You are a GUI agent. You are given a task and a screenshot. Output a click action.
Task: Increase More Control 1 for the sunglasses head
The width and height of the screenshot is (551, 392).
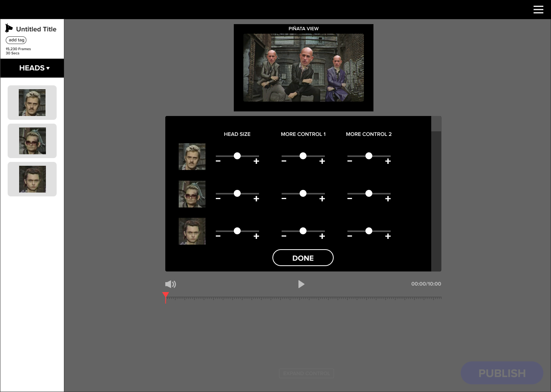(x=322, y=199)
